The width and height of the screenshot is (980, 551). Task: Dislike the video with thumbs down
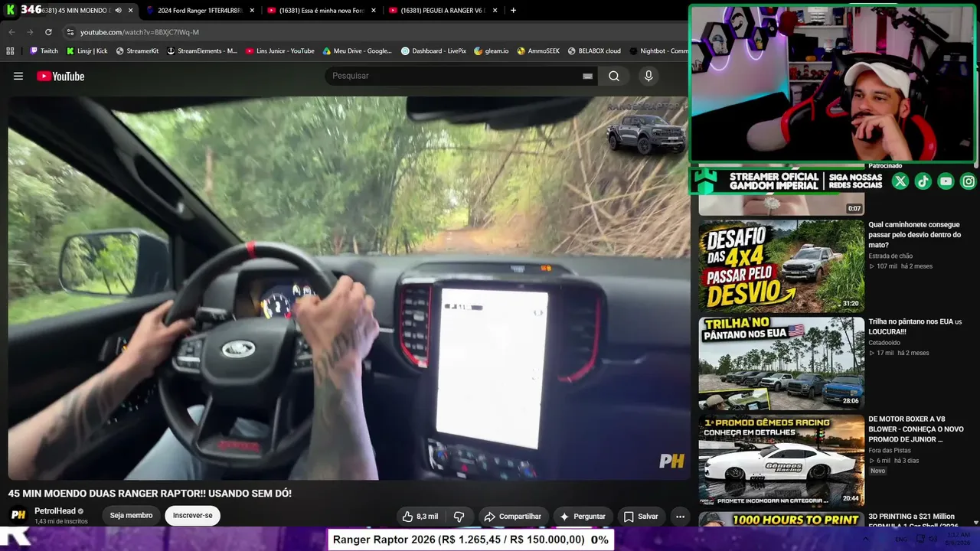tap(459, 517)
